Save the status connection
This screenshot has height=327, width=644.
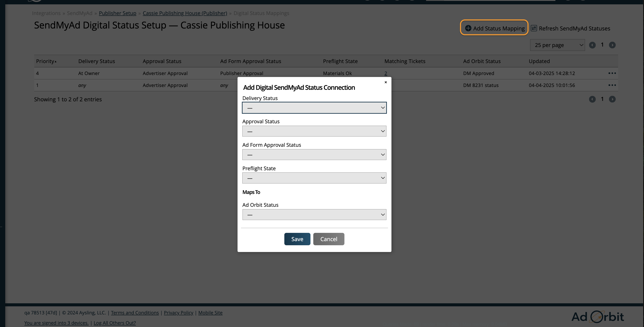point(297,239)
